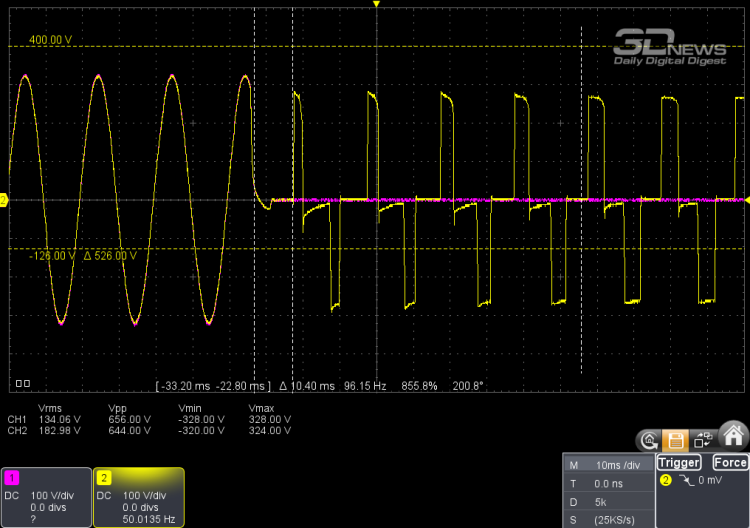Viewport: 750px width, 528px height.
Task: Click the circular-arrow home icon
Action: coord(649,440)
